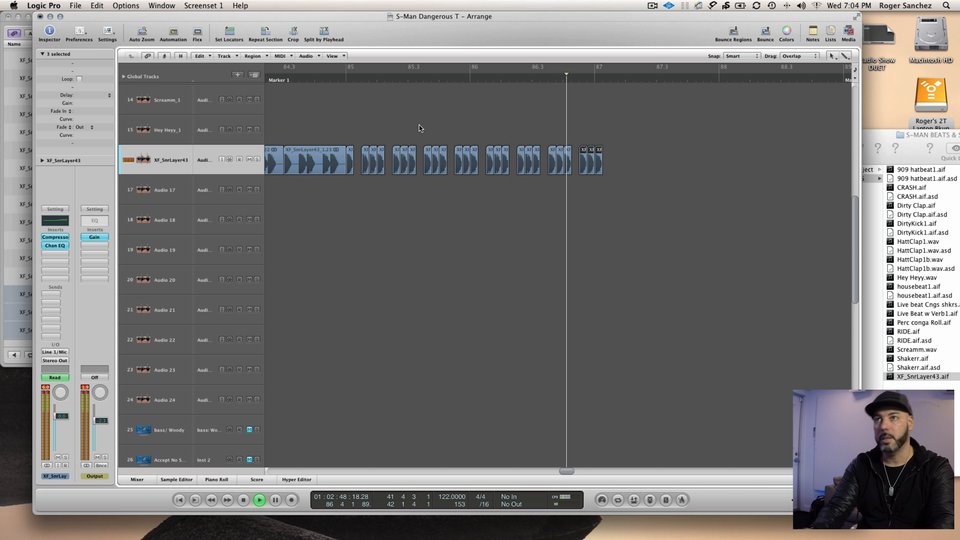
Task: Click the volume icon in menu bar
Action: tap(801, 6)
